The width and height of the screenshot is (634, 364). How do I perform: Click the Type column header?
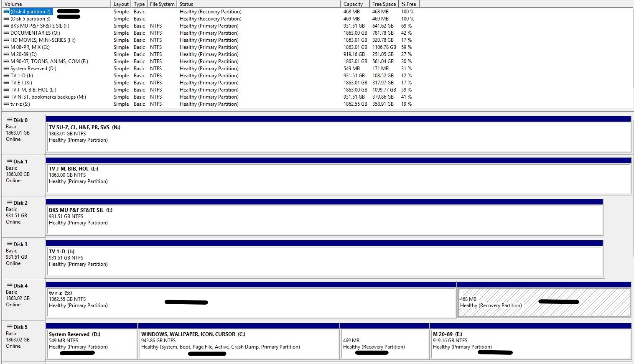(x=140, y=4)
